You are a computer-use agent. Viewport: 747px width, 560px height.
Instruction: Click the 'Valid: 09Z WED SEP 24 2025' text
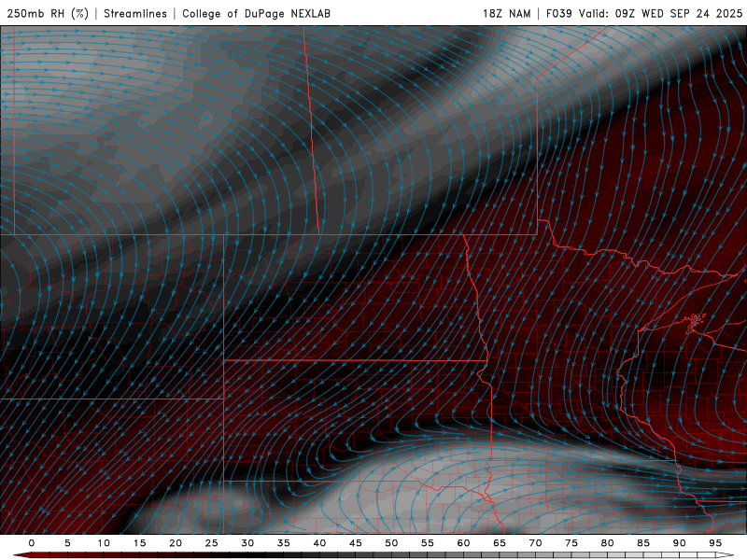(x=661, y=13)
